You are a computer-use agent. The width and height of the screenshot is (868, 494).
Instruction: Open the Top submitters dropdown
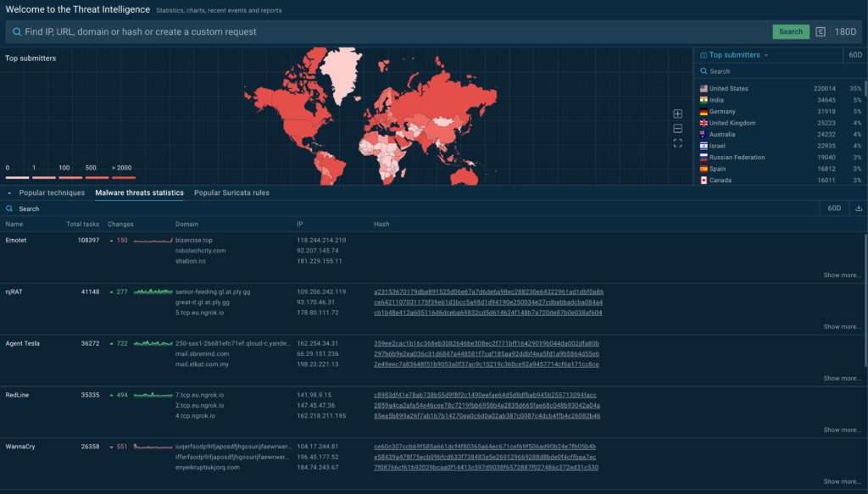click(768, 55)
